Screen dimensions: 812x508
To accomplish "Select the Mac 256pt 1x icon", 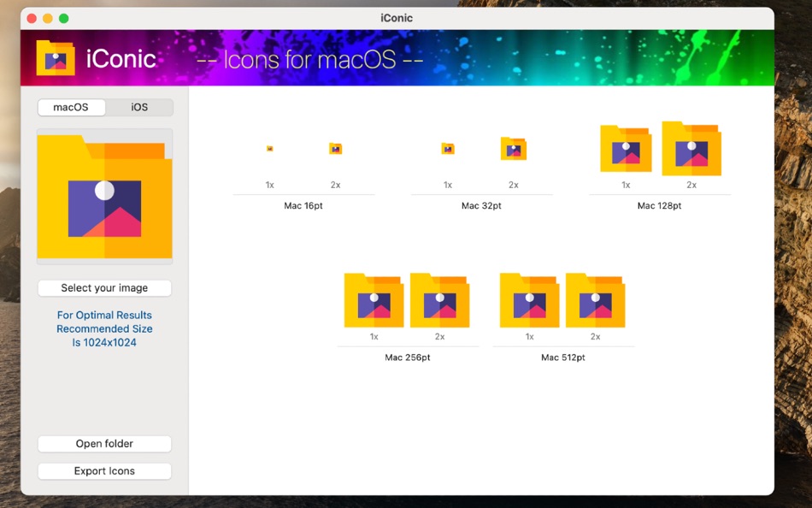I will pyautogui.click(x=374, y=300).
